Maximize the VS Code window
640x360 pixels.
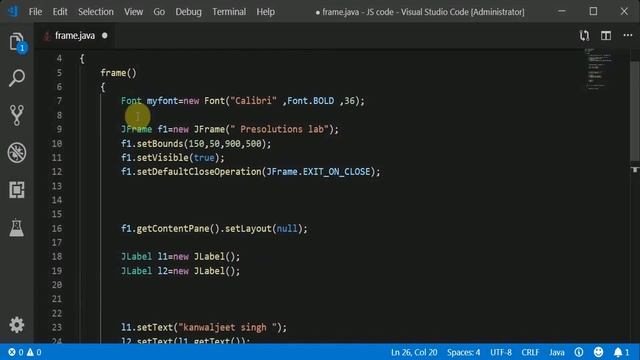click(593, 11)
